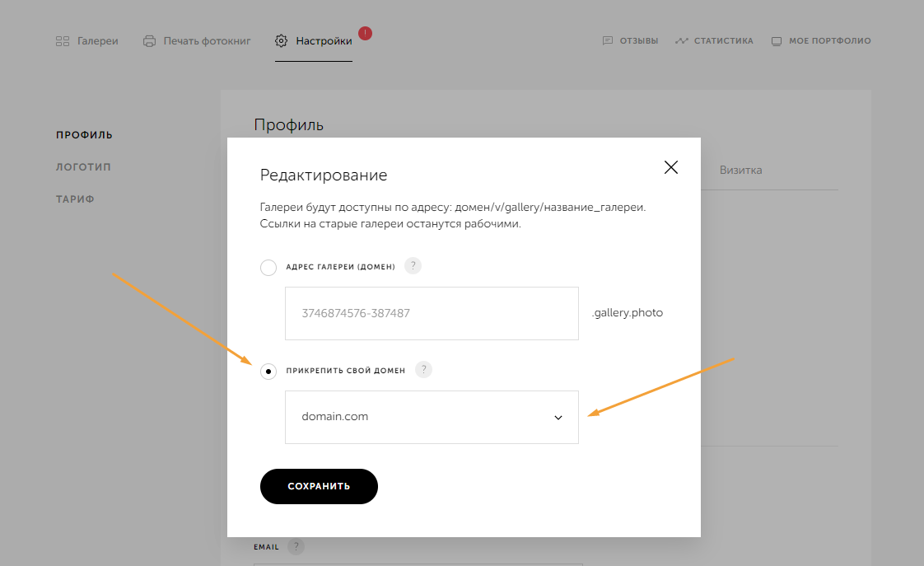Click the Редактирование dialog heading
This screenshot has width=924, height=566.
[324, 175]
